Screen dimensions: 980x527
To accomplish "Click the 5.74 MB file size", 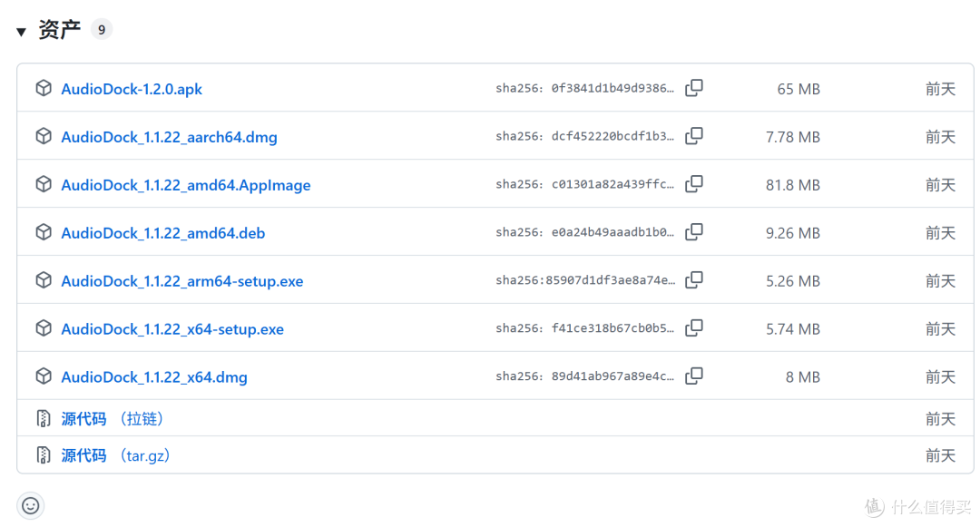I will pyautogui.click(x=792, y=329).
